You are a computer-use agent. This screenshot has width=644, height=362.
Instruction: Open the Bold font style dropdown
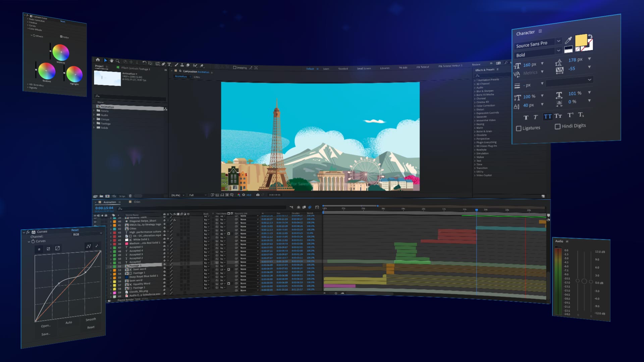coord(558,51)
